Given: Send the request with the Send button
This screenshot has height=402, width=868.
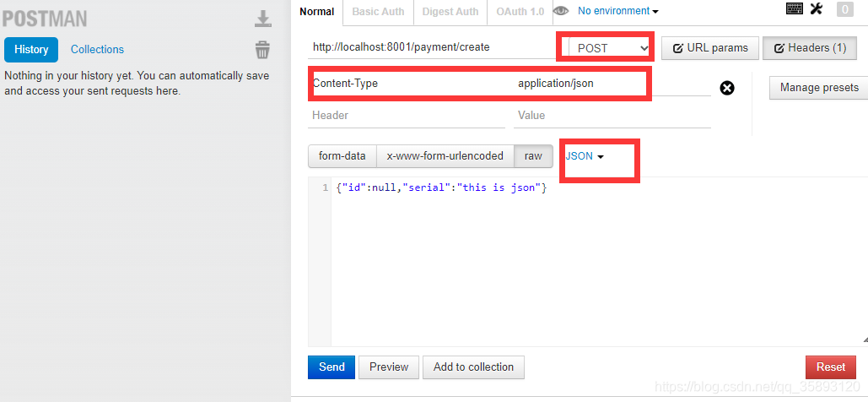Looking at the screenshot, I should [x=332, y=367].
